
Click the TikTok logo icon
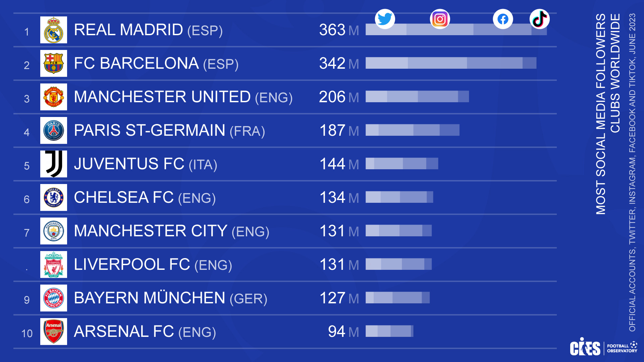coord(539,19)
